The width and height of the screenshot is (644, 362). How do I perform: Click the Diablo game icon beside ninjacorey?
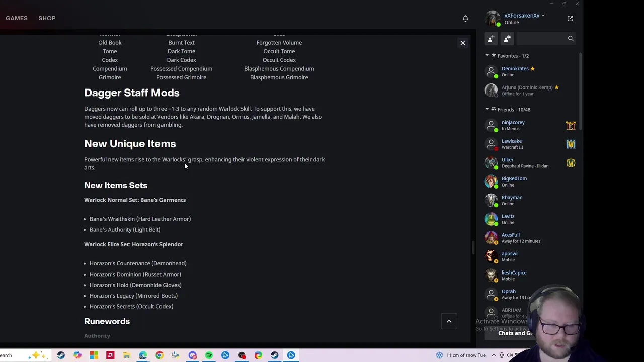pyautogui.click(x=571, y=125)
